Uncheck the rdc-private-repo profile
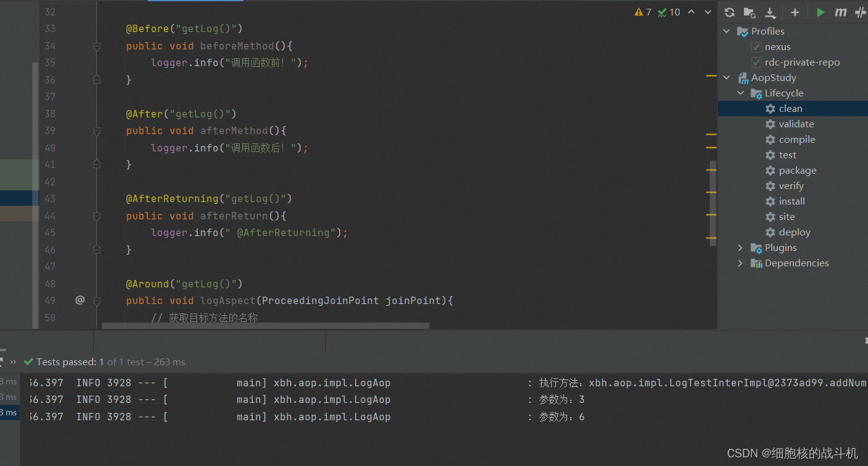The height and width of the screenshot is (466, 868). pyautogui.click(x=756, y=62)
